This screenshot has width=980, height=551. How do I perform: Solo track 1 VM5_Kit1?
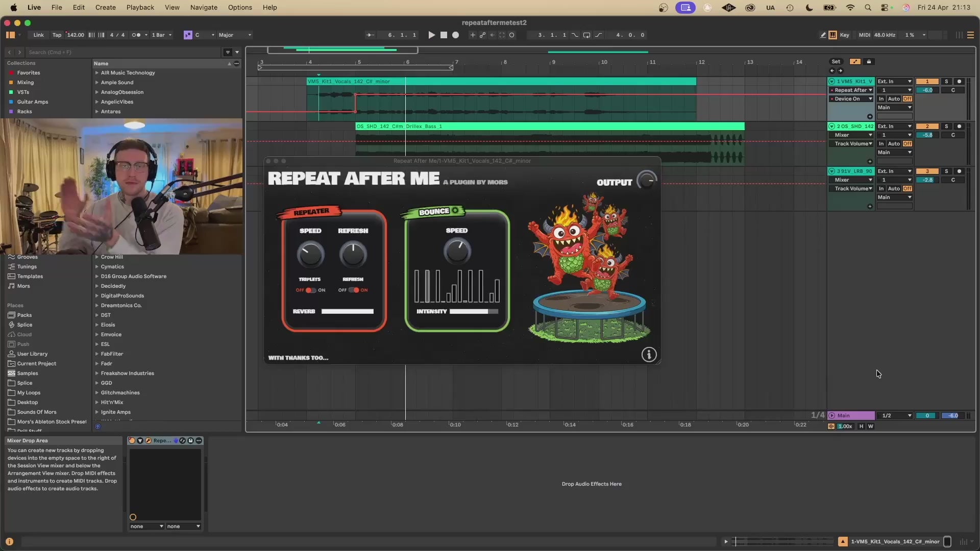pos(946,82)
